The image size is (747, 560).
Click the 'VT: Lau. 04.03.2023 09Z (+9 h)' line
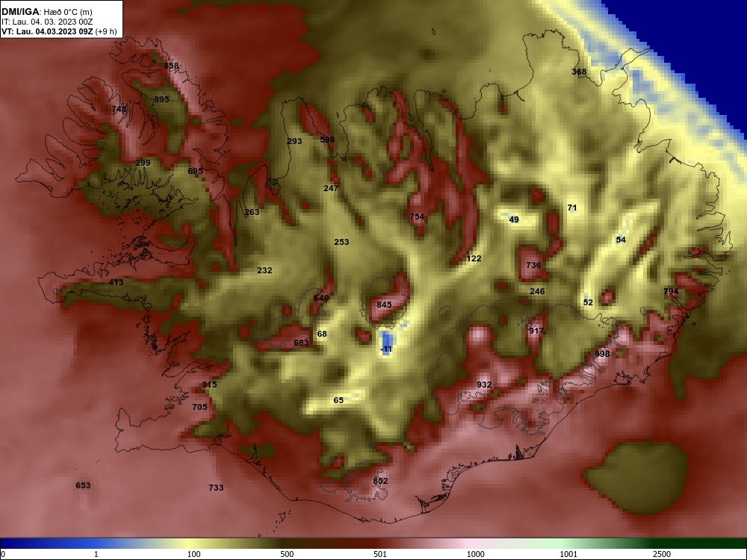coord(59,31)
